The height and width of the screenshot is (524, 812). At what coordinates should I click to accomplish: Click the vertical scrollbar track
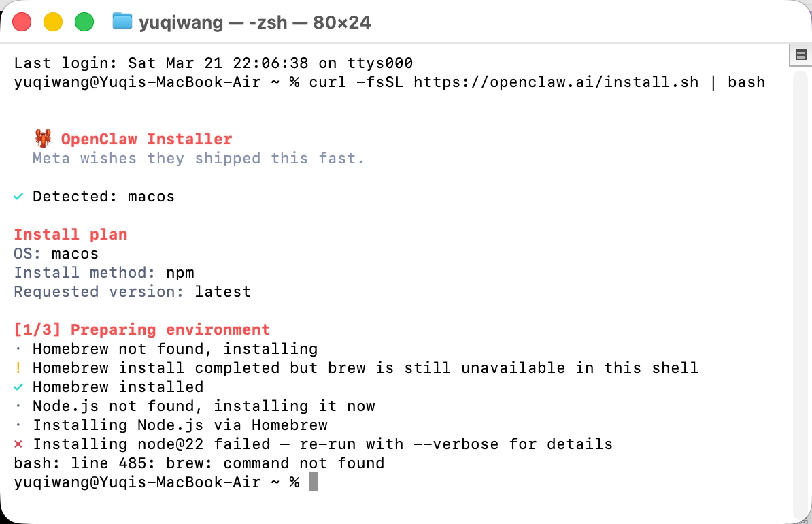tap(800, 286)
